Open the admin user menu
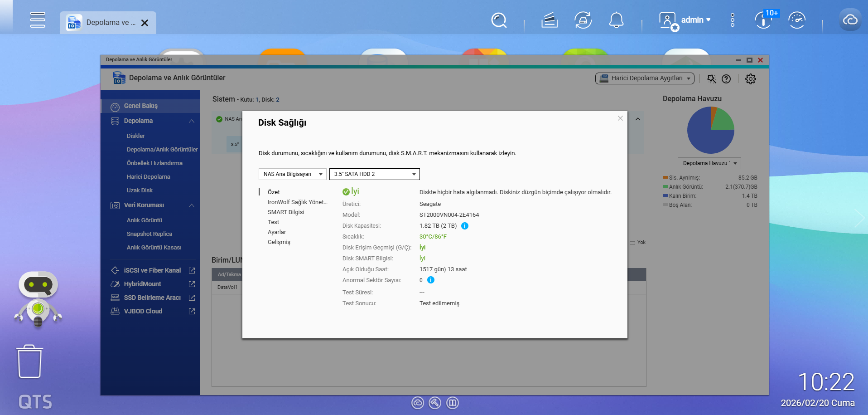The image size is (868, 415). pyautogui.click(x=685, y=20)
